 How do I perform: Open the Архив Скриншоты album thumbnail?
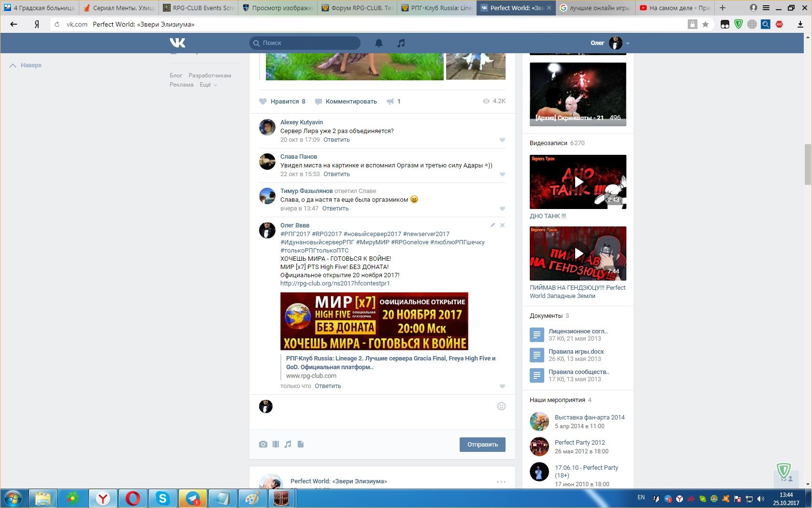point(578,94)
